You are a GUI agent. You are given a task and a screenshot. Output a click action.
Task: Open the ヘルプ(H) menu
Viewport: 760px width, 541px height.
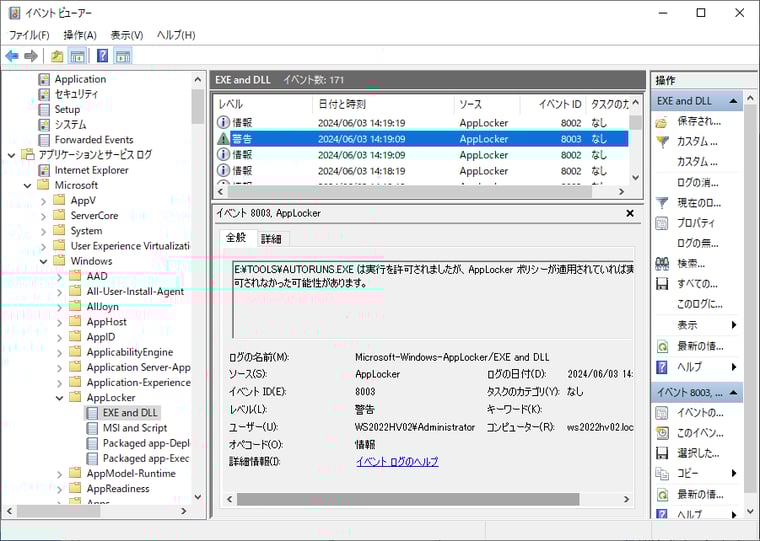(x=176, y=35)
